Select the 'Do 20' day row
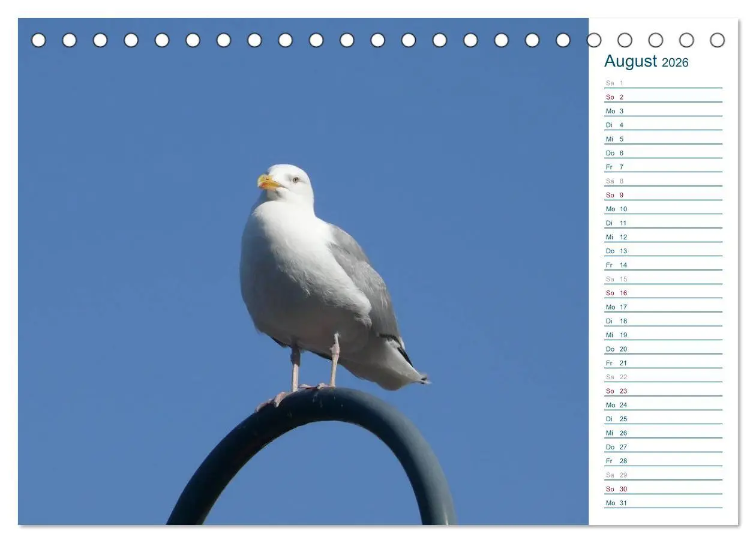756x543 pixels. (x=663, y=349)
